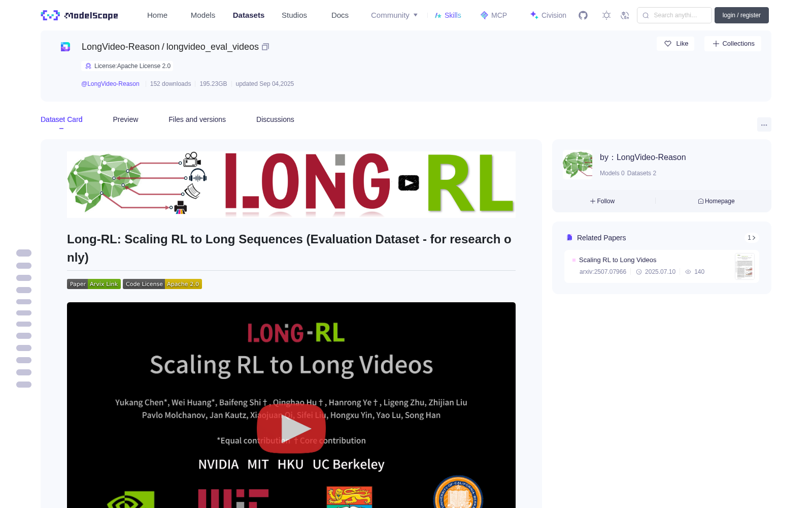Open the MCP link
This screenshot has width=812, height=508.
[x=493, y=15]
